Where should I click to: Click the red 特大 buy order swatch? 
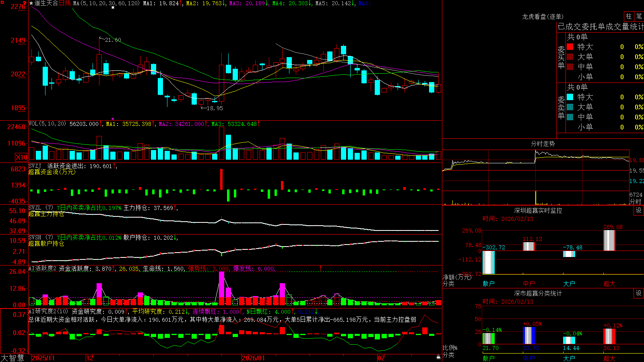click(570, 47)
